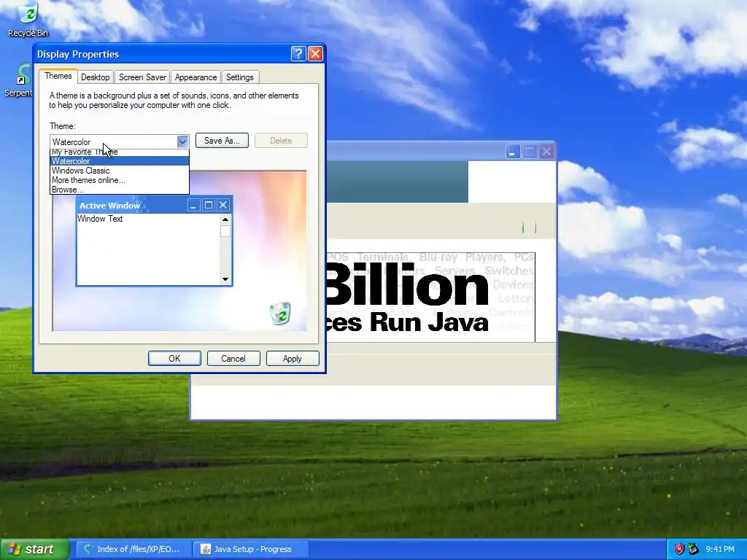Open the Recycle Bin desktop icon
The width and height of the screenshot is (747, 560).
28,20
